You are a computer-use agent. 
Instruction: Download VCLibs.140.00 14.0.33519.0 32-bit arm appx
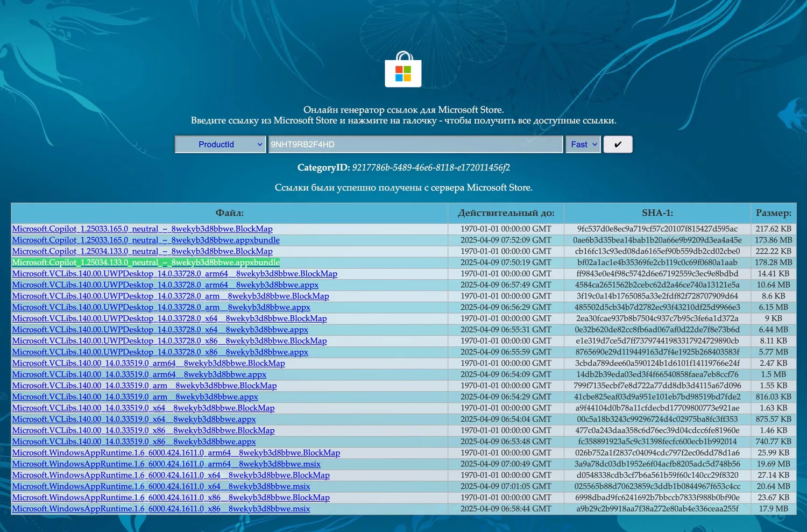135,397
